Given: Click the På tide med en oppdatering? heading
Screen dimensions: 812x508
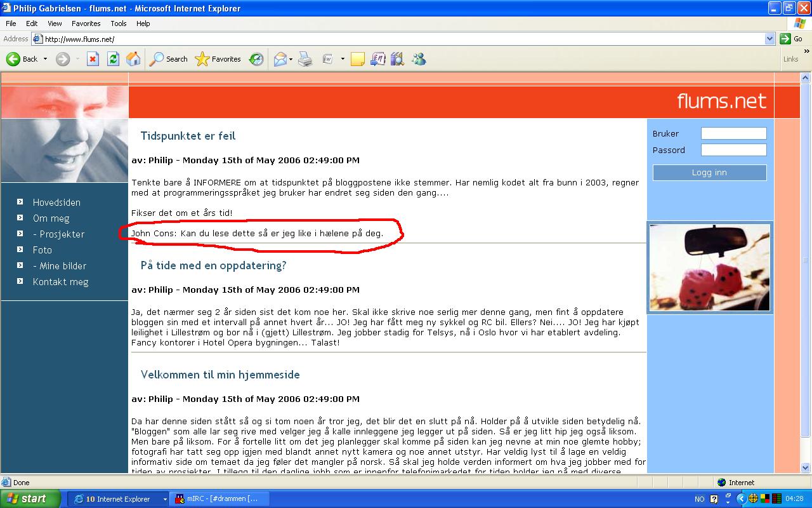Looking at the screenshot, I should point(213,265).
